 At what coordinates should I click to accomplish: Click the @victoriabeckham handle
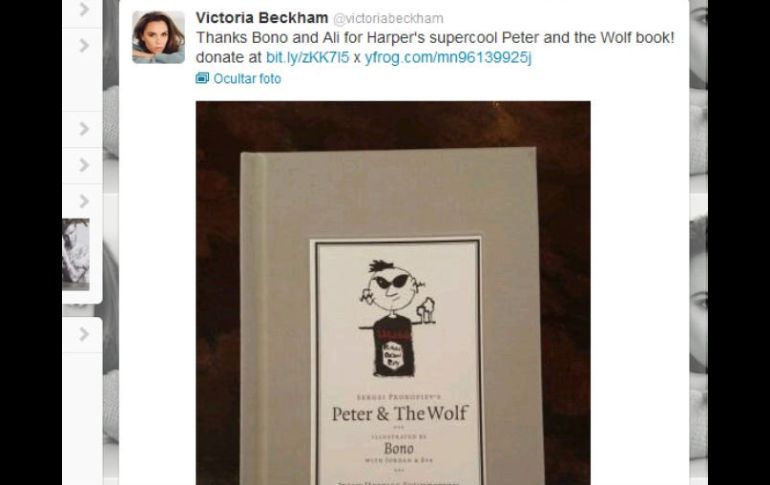click(388, 19)
